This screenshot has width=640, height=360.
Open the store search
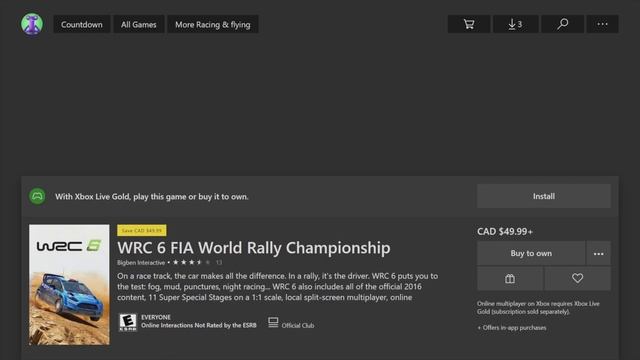coord(562,24)
